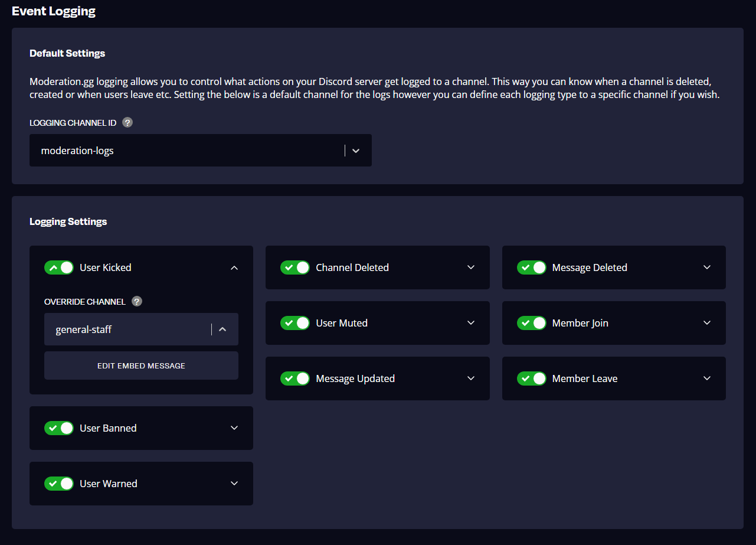This screenshot has width=756, height=545.
Task: Disable User Warned logging
Action: (59, 484)
